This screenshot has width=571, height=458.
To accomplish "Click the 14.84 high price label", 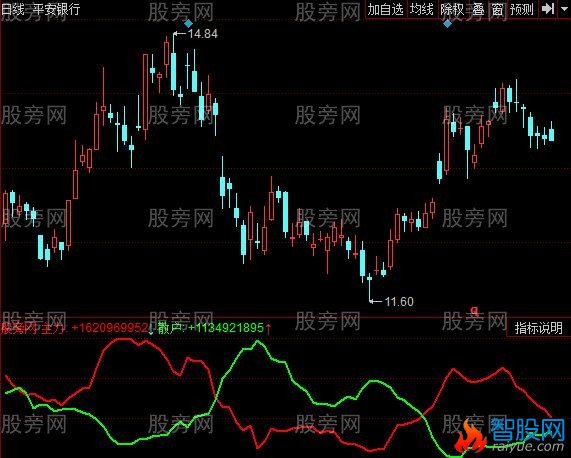I will (202, 34).
